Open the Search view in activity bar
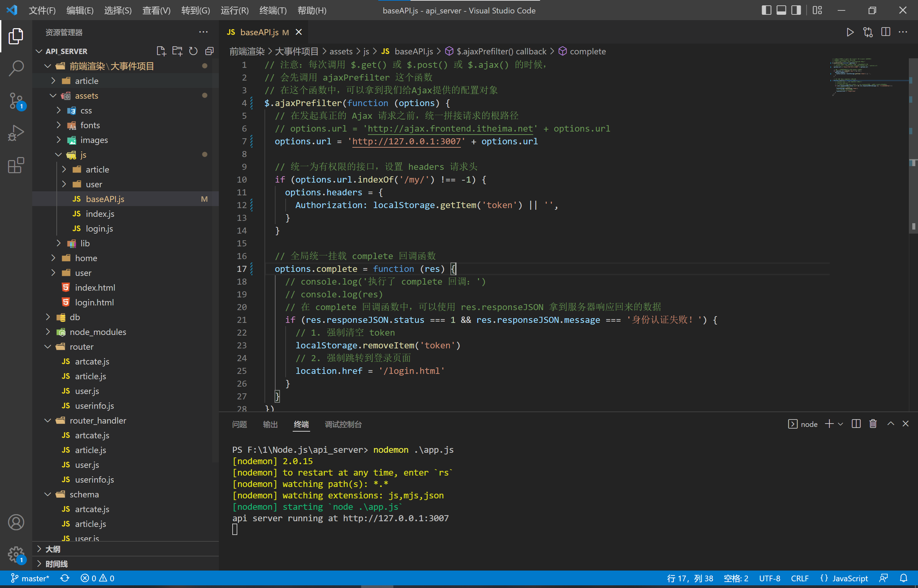This screenshot has width=918, height=588. coord(16,68)
